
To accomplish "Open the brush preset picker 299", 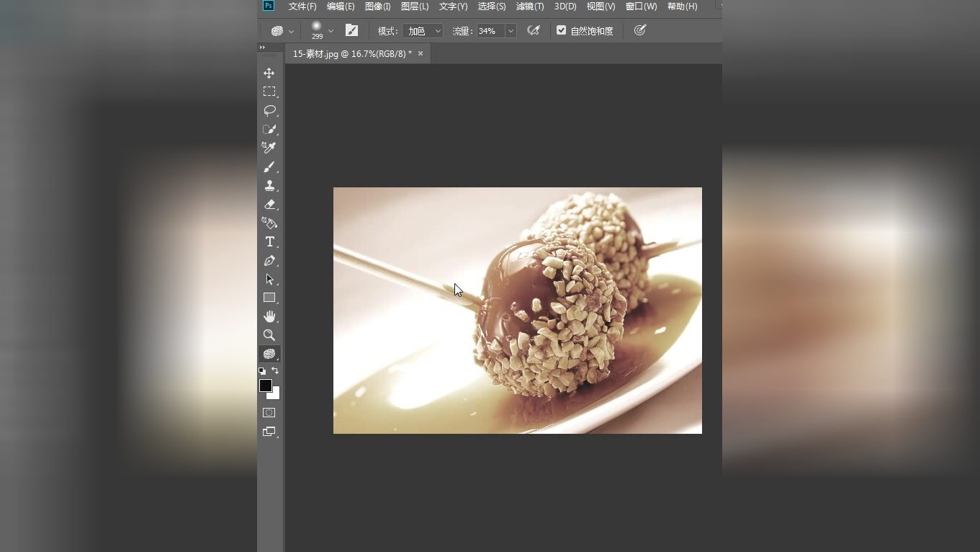I will pyautogui.click(x=317, y=30).
